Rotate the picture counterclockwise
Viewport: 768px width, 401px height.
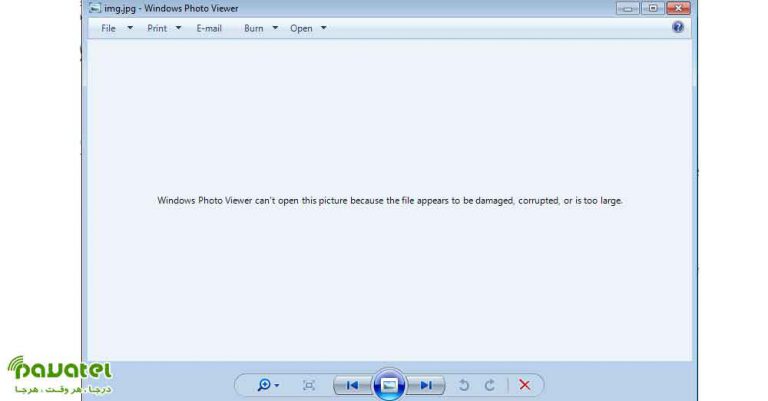(x=463, y=385)
